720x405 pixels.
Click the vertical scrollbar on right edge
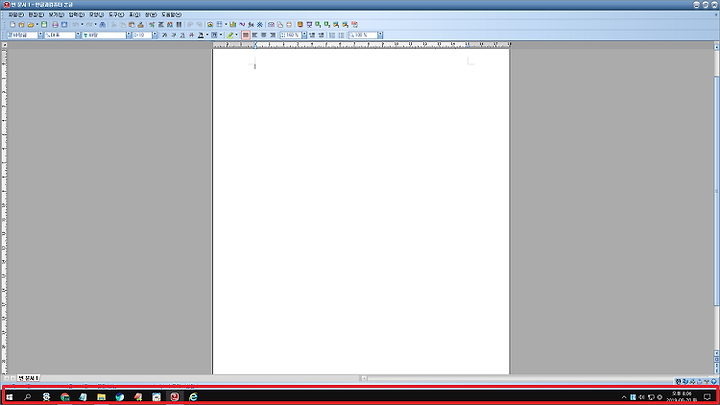(x=716, y=193)
